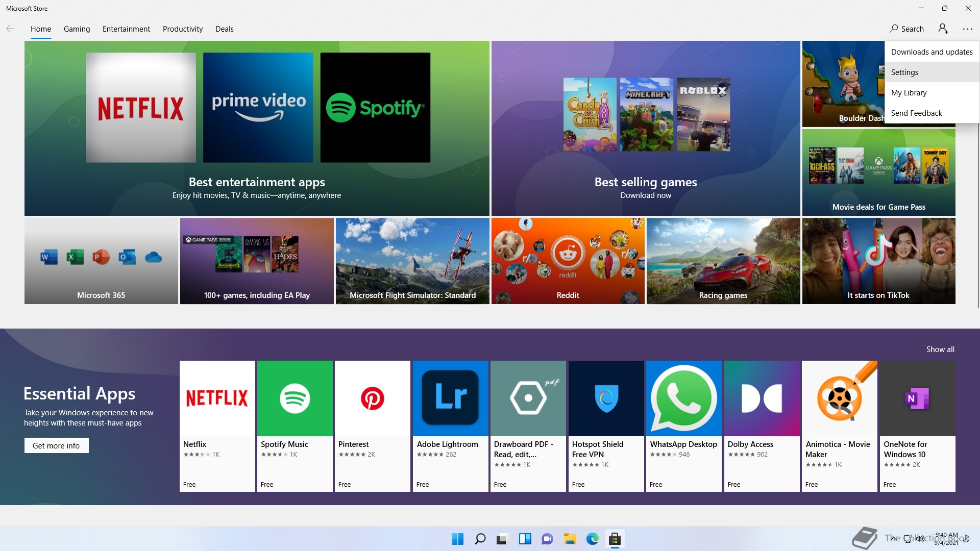The width and height of the screenshot is (980, 551).
Task: Open Adobe Lightroom app card
Action: pos(451,426)
